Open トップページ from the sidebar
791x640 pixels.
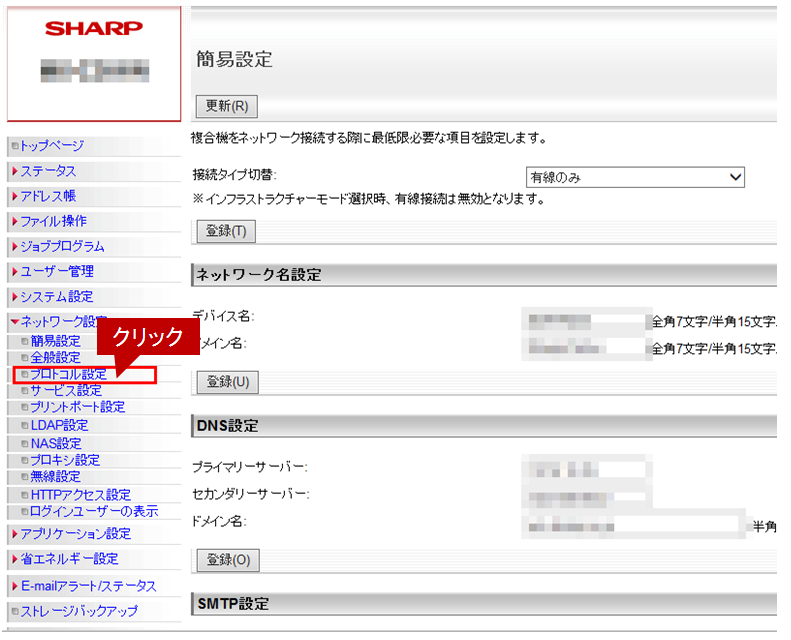tap(52, 146)
